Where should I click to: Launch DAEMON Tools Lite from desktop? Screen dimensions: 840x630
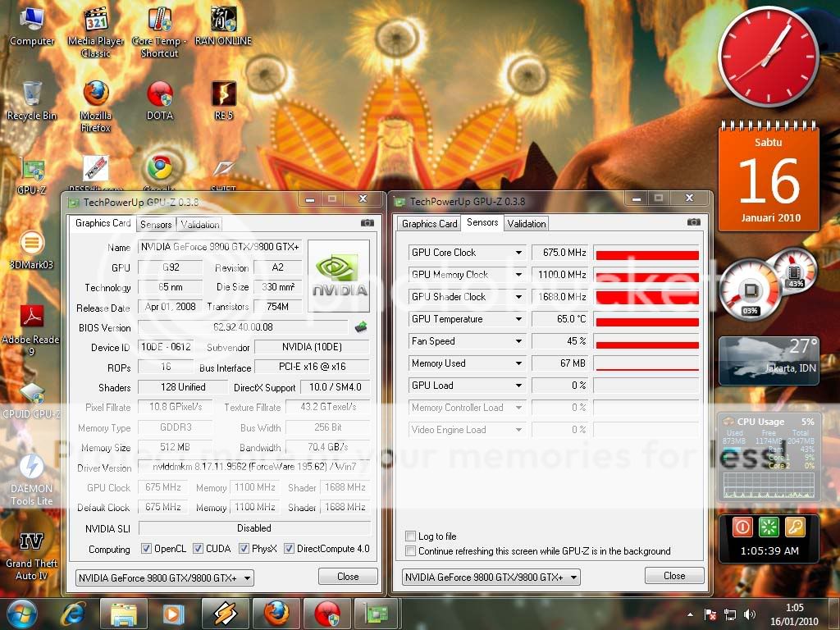click(x=32, y=480)
